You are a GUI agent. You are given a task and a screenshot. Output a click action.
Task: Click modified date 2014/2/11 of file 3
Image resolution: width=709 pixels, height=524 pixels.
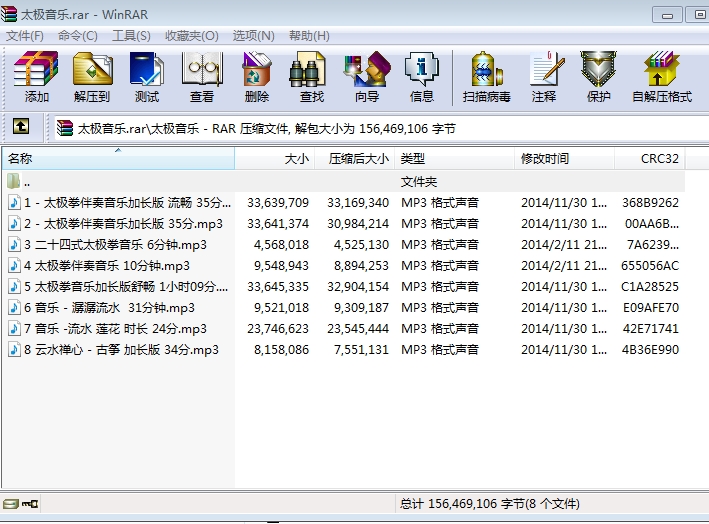(x=564, y=245)
